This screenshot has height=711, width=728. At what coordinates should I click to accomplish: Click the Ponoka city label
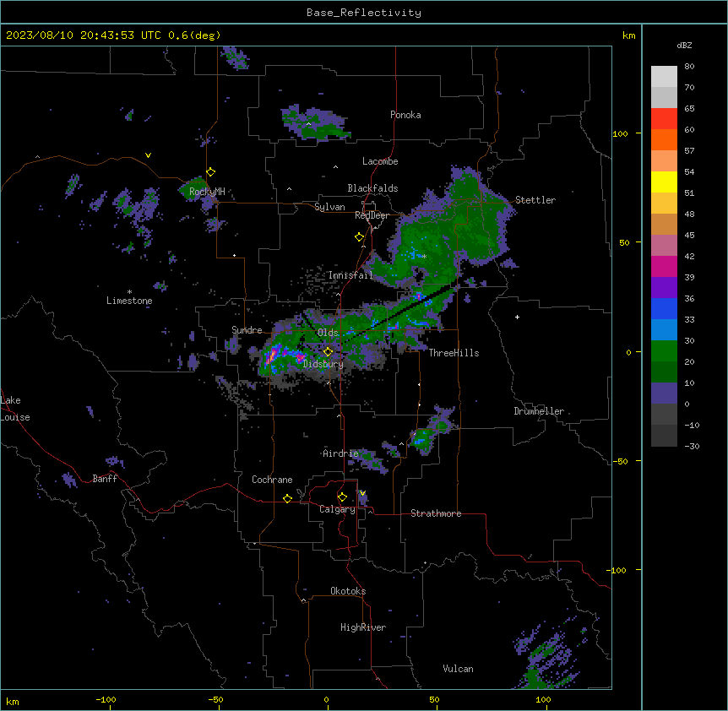tap(405, 115)
